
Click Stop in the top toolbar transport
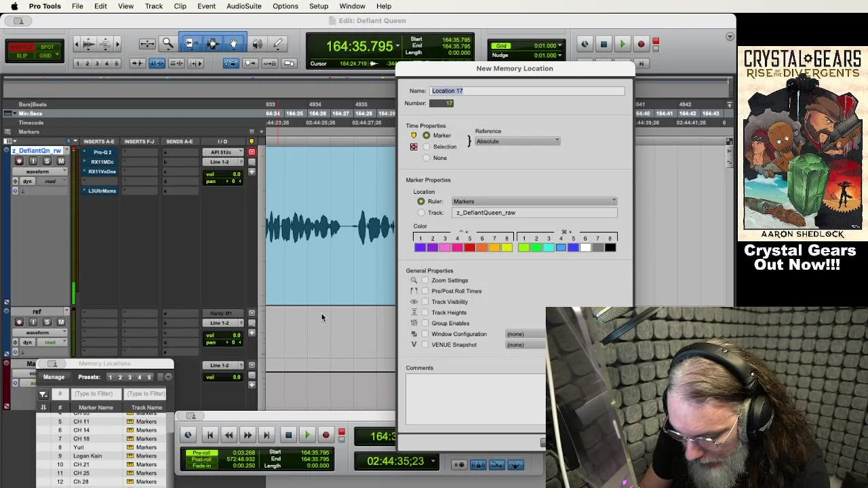pyautogui.click(x=604, y=45)
